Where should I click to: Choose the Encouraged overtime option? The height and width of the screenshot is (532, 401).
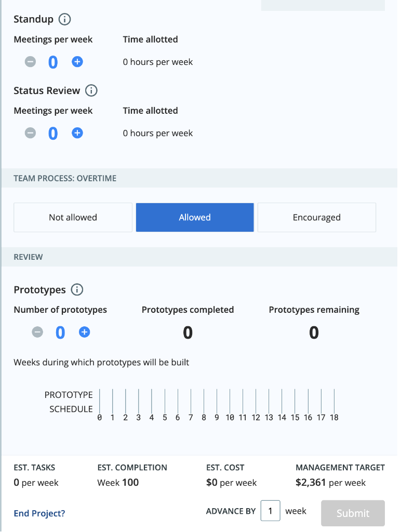coord(316,218)
